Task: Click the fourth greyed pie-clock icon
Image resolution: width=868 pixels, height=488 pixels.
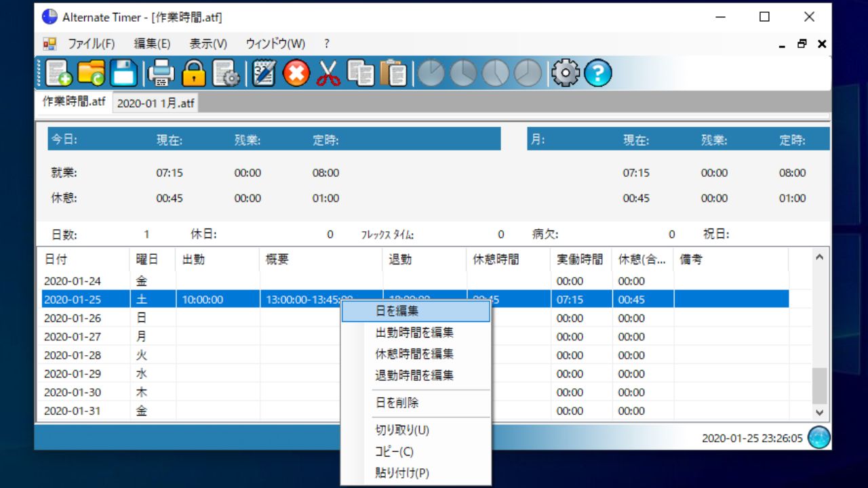Action: pos(528,73)
